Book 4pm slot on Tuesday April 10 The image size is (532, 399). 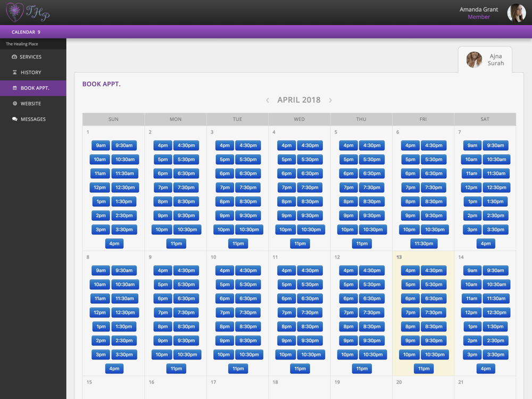pyautogui.click(x=225, y=271)
